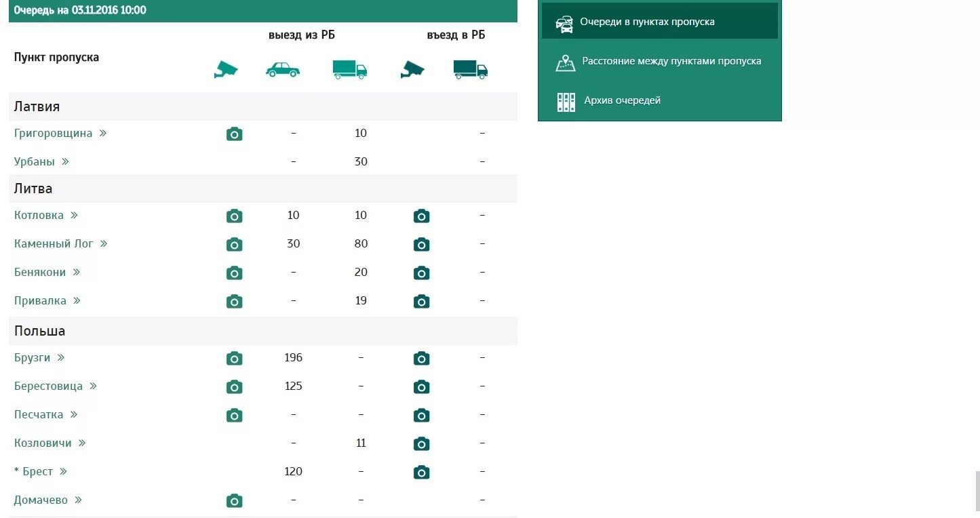The height and width of the screenshot is (518, 980).
Task: Open entry camera for Берестовица
Action: point(421,387)
